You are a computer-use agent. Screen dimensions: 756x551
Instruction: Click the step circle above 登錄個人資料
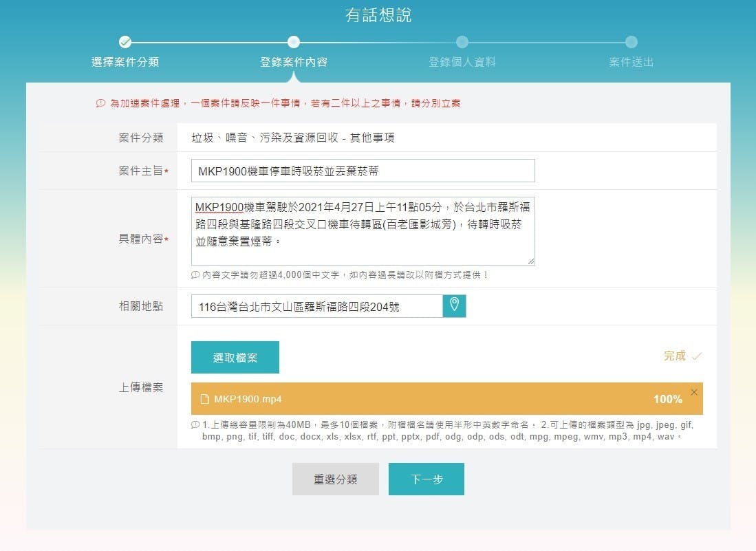(462, 42)
